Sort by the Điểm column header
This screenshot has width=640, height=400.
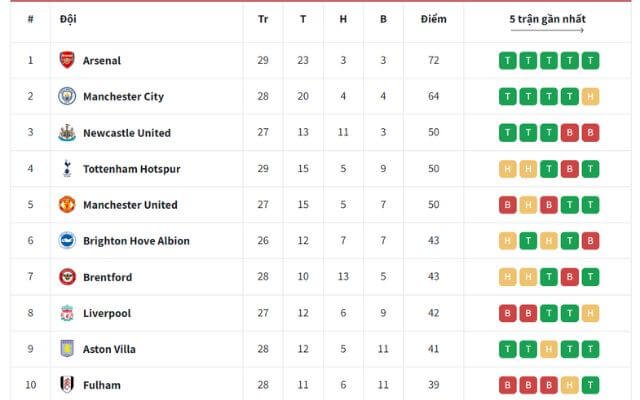pos(433,19)
